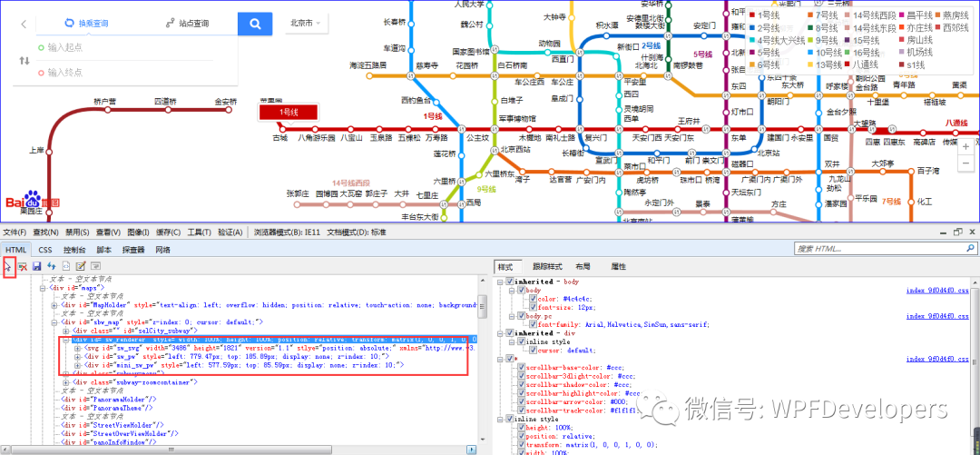Click the clear browser cache icon with red X

click(x=23, y=266)
